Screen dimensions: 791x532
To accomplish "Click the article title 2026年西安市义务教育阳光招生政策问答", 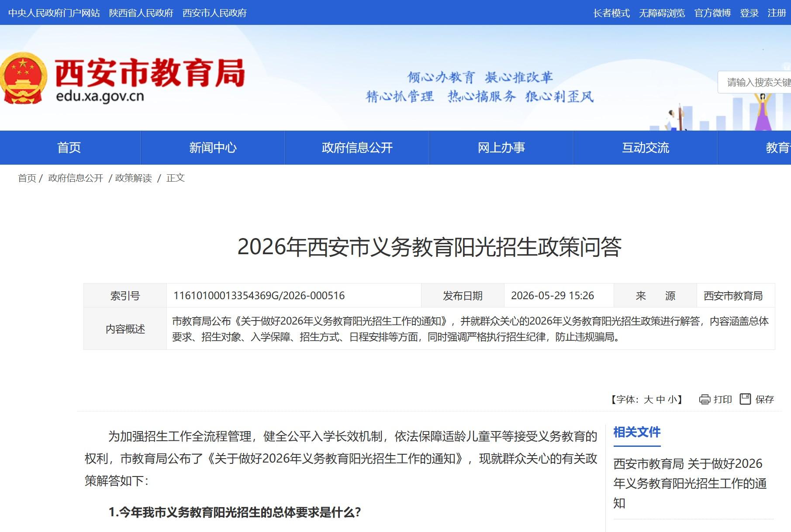I will click(429, 247).
